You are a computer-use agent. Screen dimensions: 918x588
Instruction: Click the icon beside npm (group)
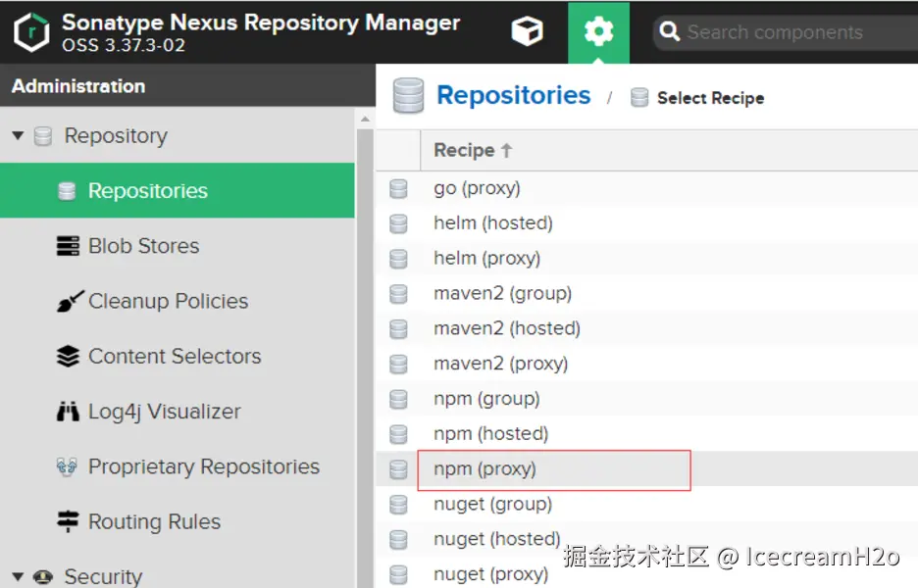pyautogui.click(x=399, y=399)
